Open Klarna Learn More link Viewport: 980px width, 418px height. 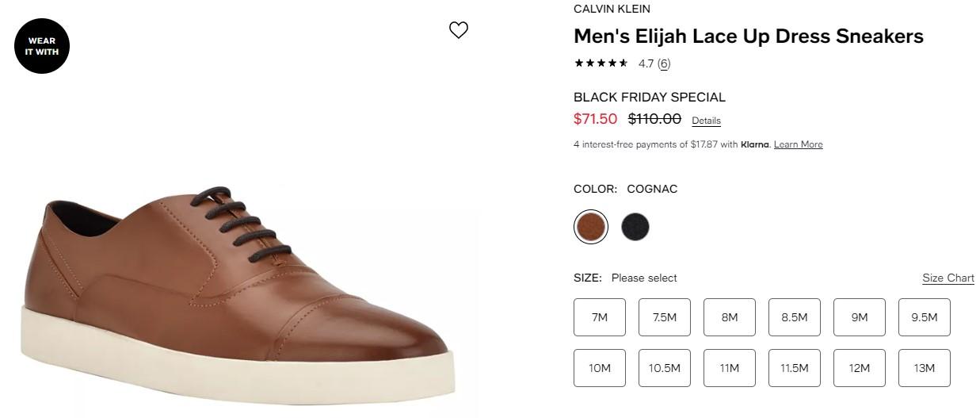click(x=798, y=144)
